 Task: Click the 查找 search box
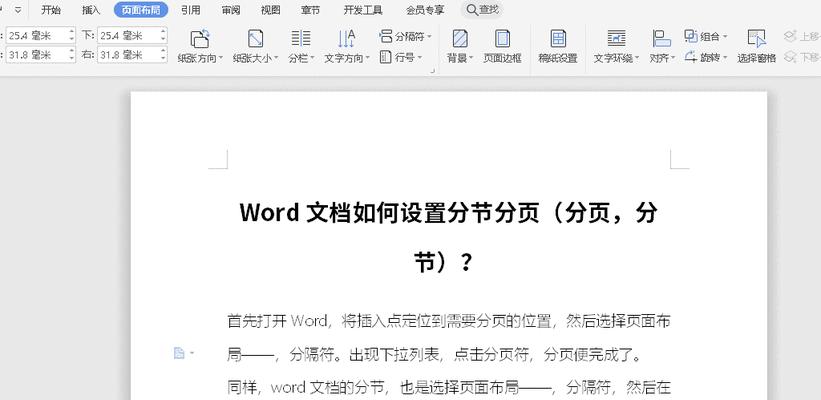[482, 10]
